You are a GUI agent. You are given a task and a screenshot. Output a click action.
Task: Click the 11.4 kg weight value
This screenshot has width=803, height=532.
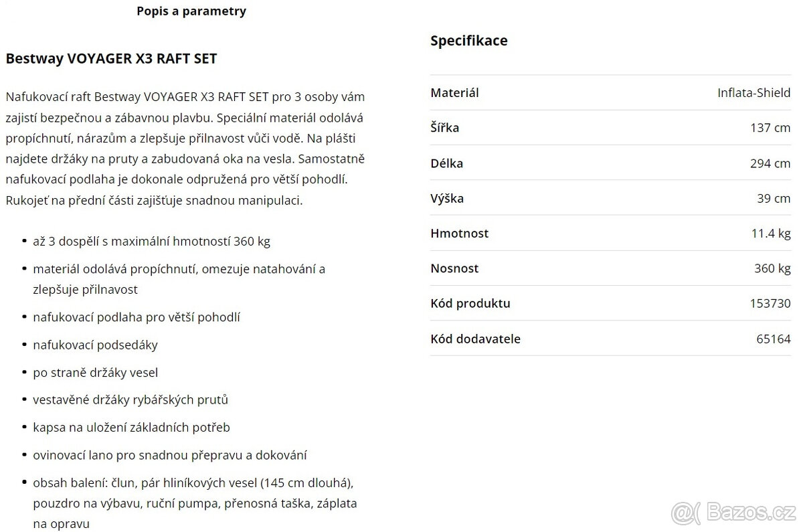770,234
